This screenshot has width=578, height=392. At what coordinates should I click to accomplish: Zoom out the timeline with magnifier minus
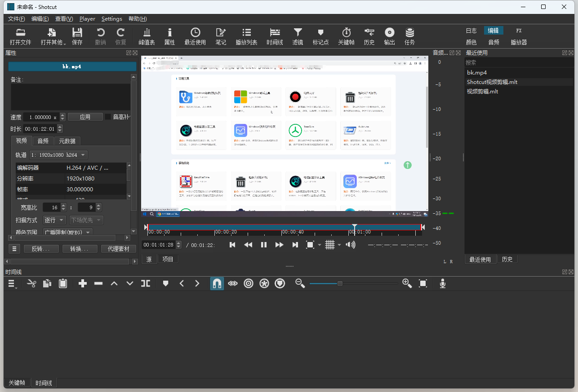tap(300, 283)
